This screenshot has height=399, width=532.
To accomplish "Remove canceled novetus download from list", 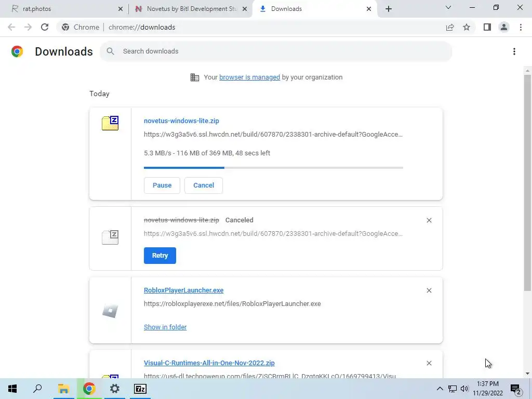I will pyautogui.click(x=429, y=220).
